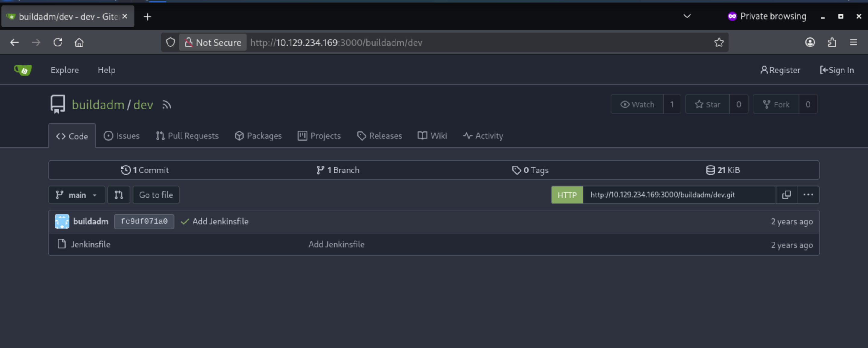Click the Gitea logo home icon
The width and height of the screenshot is (868, 348).
(23, 70)
